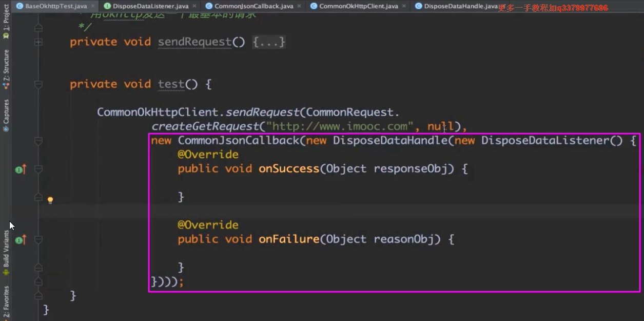Collapse the new CommonJsonCallback block in gutter
Screen dimensions: 644x321
point(38,140)
